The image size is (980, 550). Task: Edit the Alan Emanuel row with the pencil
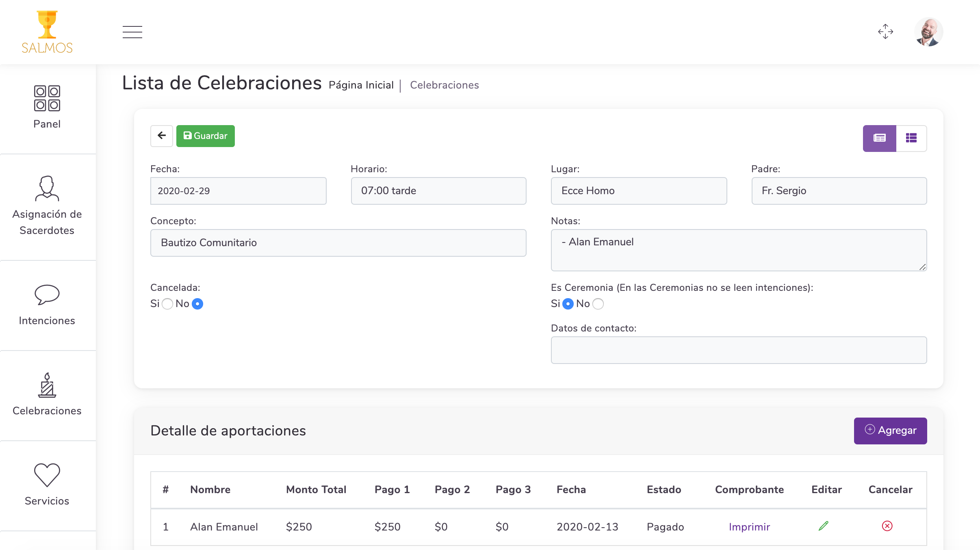(x=824, y=526)
